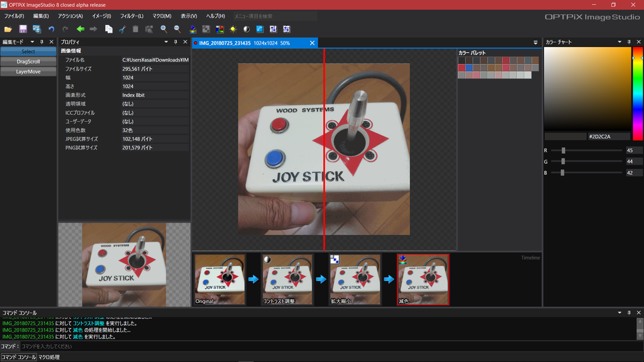Image resolution: width=644 pixels, height=362 pixels.
Task: Apply color reduction from toolbar icon
Action: click(192, 29)
